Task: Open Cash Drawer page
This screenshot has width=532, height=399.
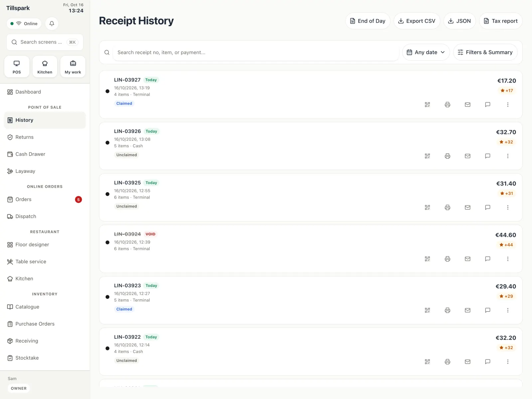Action: pos(45,154)
